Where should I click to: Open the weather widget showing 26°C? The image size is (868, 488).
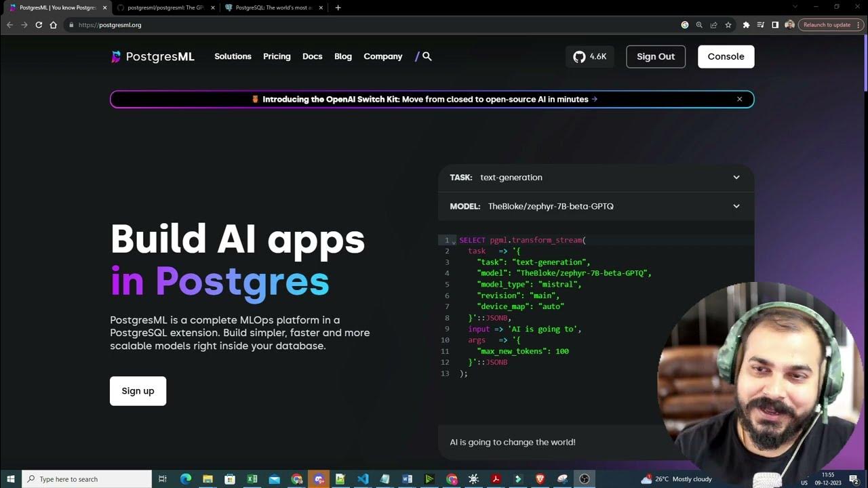[x=677, y=479]
